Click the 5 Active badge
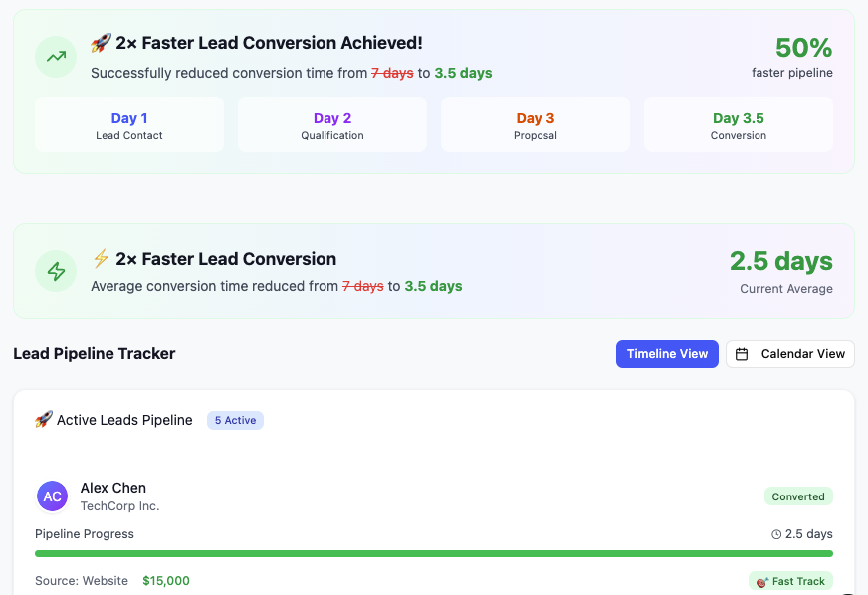 [235, 421]
